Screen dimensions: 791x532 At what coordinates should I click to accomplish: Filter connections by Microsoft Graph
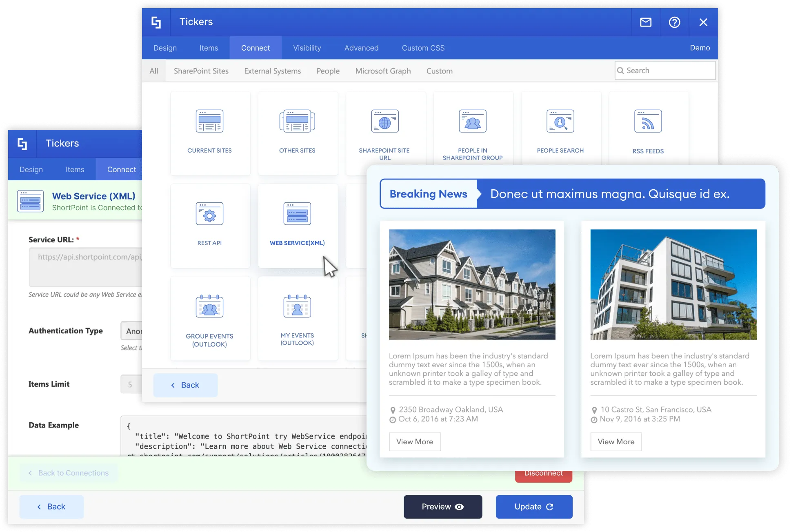382,71
